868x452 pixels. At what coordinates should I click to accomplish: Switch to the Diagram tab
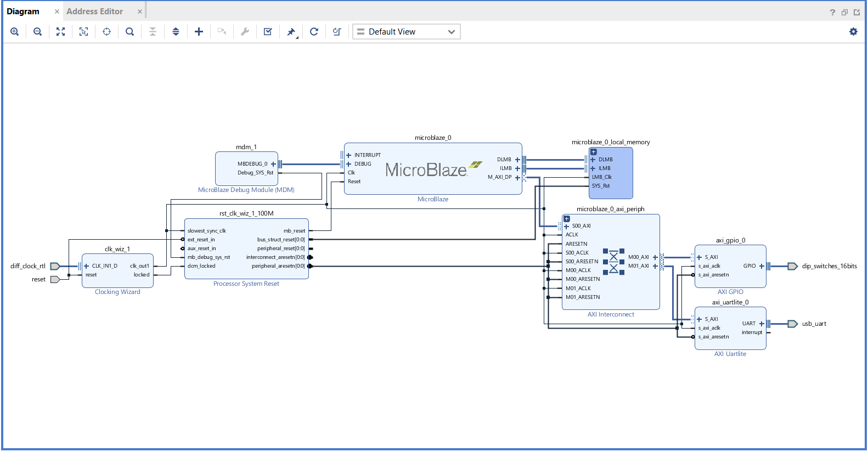point(23,12)
